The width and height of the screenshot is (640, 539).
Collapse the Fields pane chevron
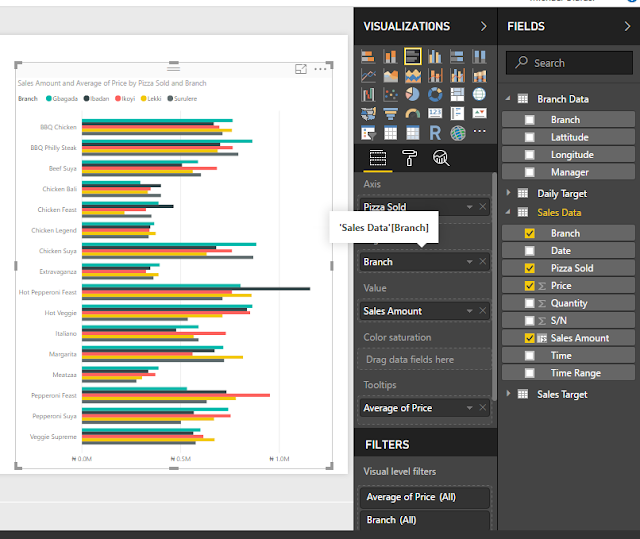point(627,27)
